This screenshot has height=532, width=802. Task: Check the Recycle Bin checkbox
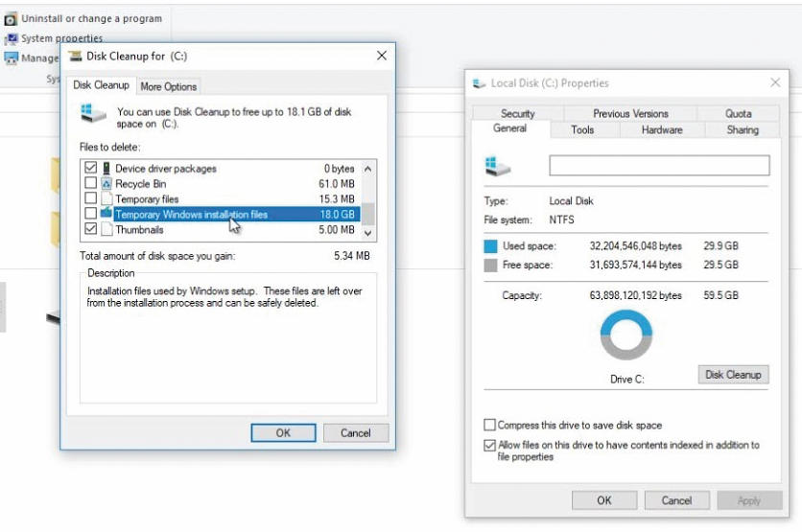pyautogui.click(x=90, y=183)
